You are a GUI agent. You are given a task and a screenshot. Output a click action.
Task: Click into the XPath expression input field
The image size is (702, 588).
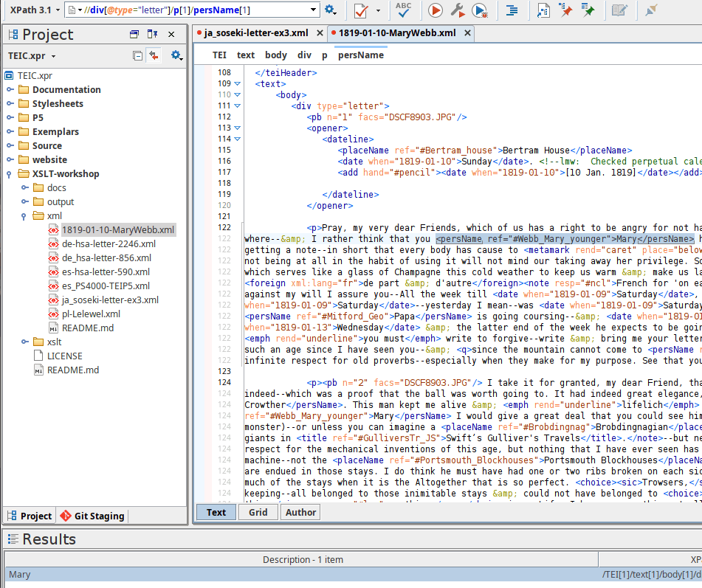[193, 10]
